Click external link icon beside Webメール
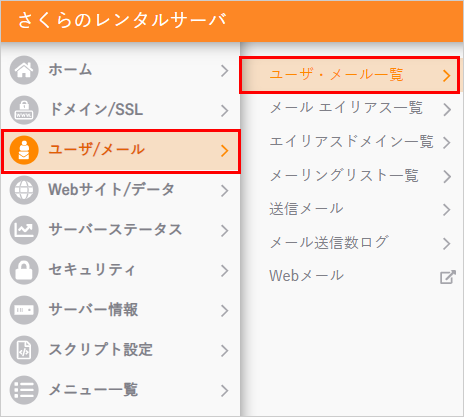This screenshot has width=464, height=417. (447, 277)
